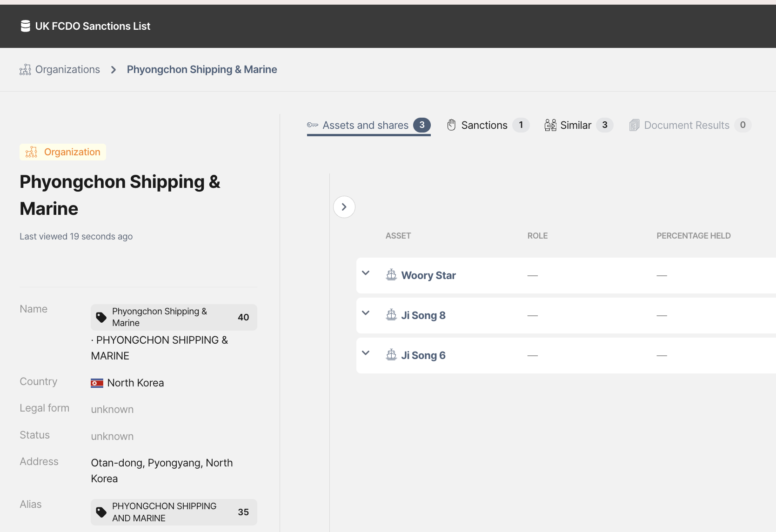Click the Last viewed 19 seconds ago text
Viewport: 776px width, 532px height.
pos(76,237)
